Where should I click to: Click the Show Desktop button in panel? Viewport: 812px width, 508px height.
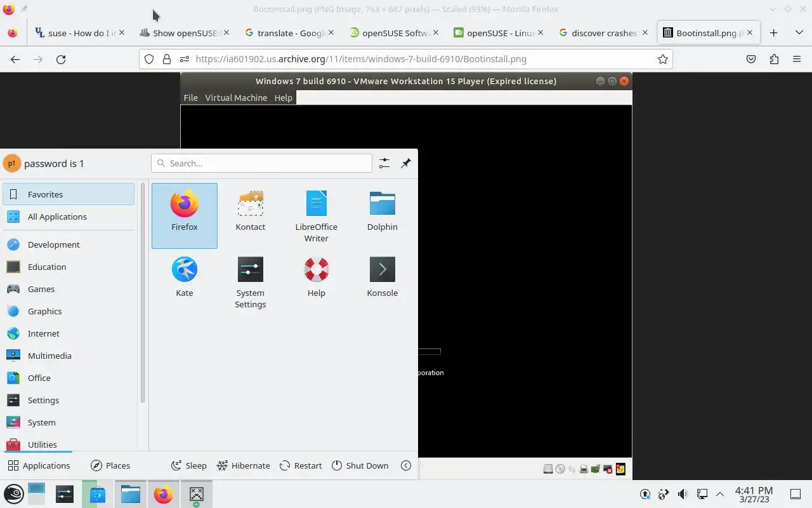coord(796,494)
